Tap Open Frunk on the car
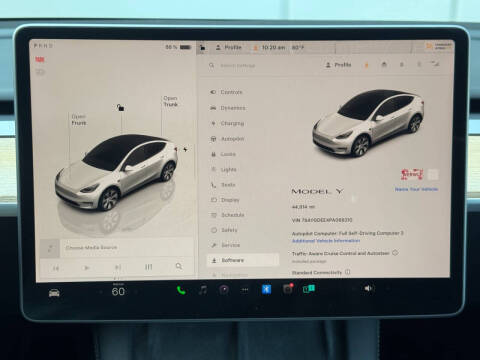The height and width of the screenshot is (360, 480). tap(79, 120)
